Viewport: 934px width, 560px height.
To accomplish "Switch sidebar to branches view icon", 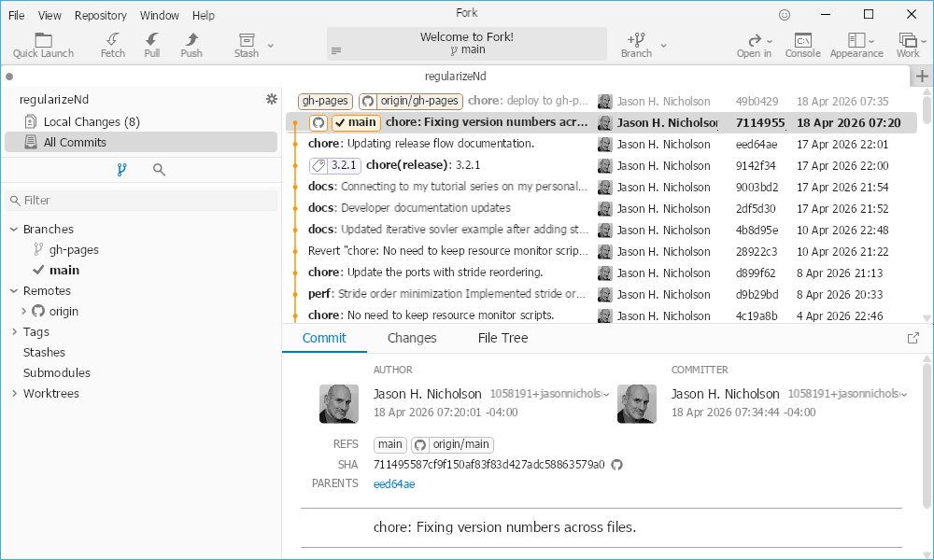I will point(121,170).
